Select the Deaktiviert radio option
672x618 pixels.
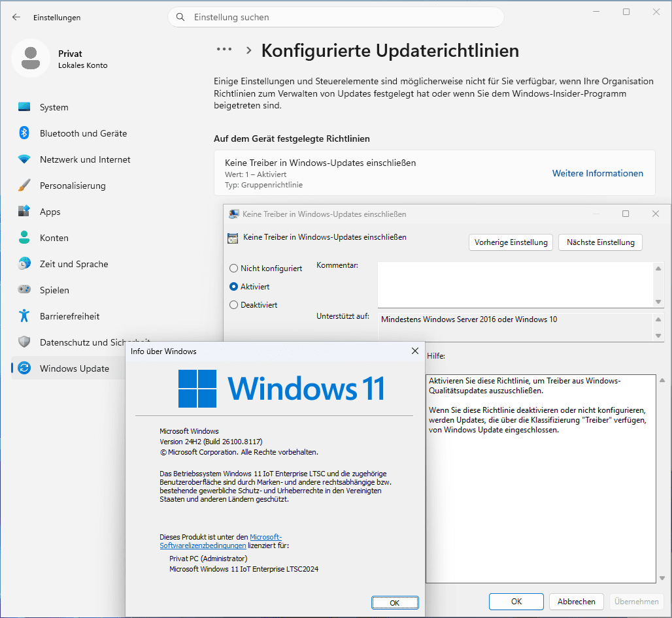pyautogui.click(x=233, y=304)
